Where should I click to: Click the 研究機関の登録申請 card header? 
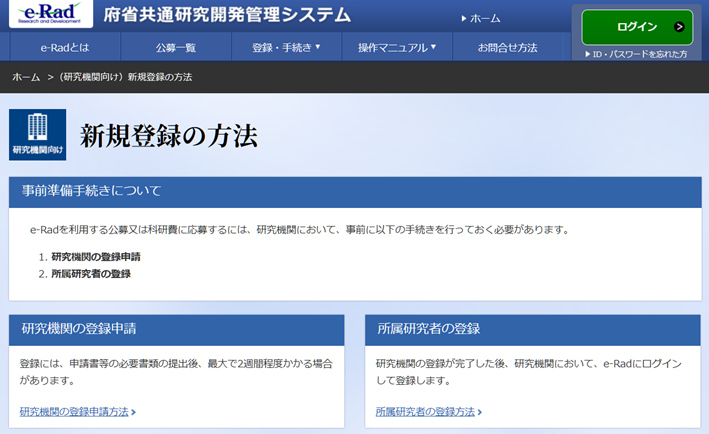pyautogui.click(x=79, y=328)
